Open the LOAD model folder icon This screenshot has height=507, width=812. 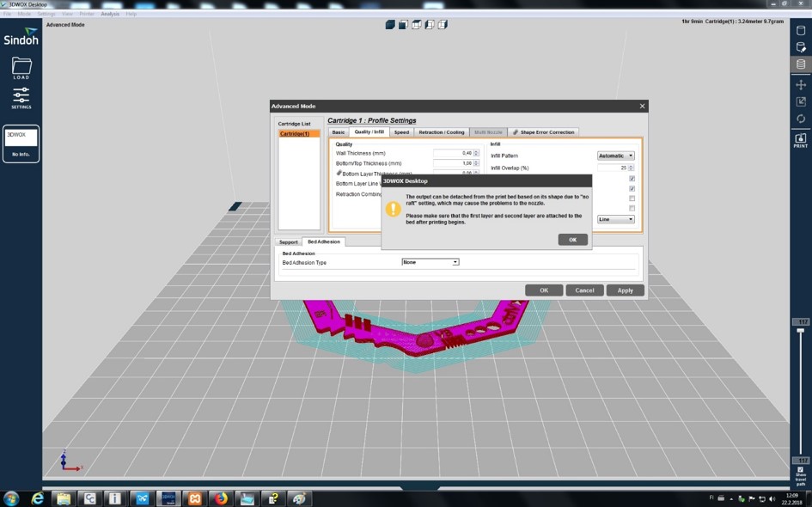(21, 67)
